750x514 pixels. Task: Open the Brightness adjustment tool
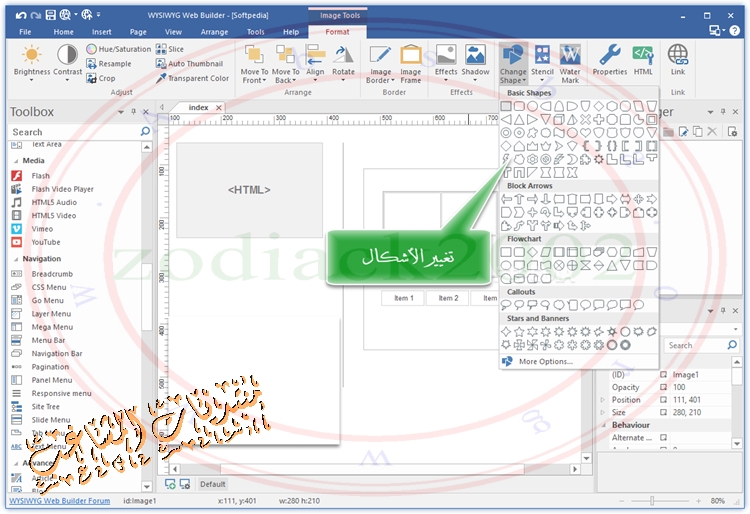[x=31, y=58]
